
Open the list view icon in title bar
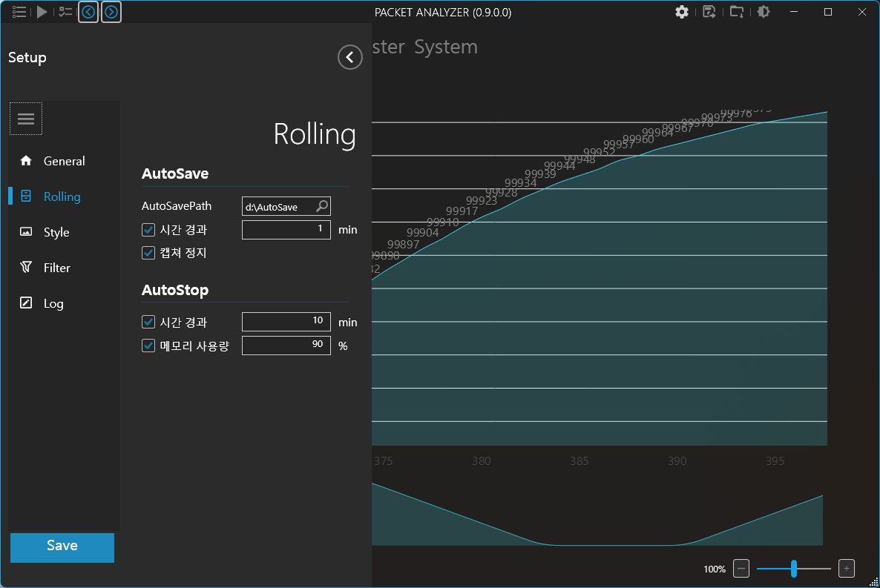coord(19,12)
